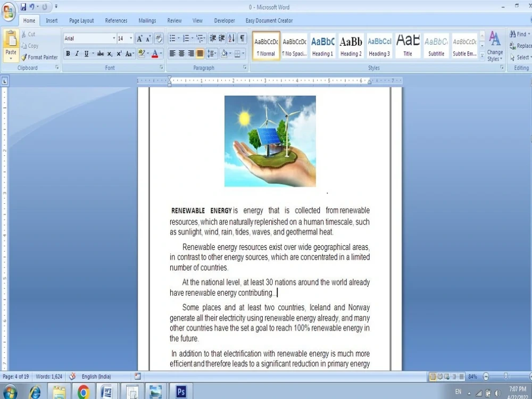Align text right
This screenshot has width=532, height=399.
tap(190, 54)
